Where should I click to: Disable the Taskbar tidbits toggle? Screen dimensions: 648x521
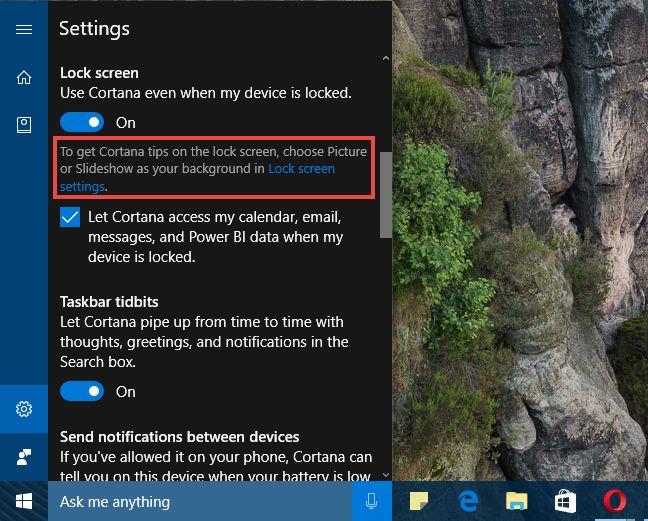pyautogui.click(x=82, y=391)
